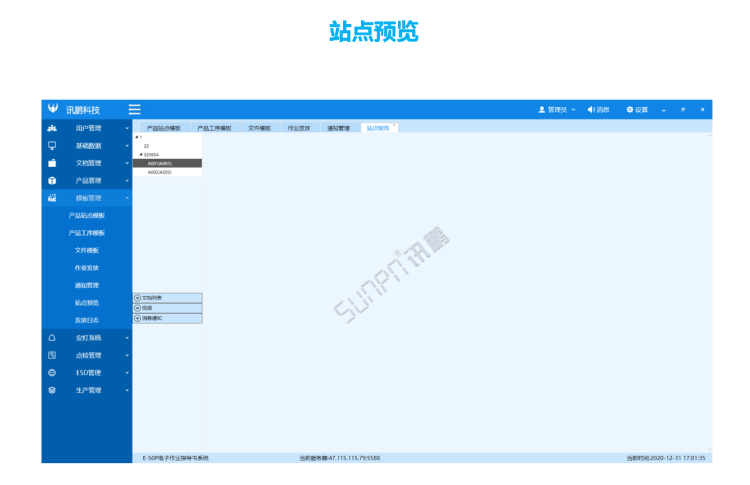
Task: Expand the 文档列表 panel chevron
Action: (137, 298)
